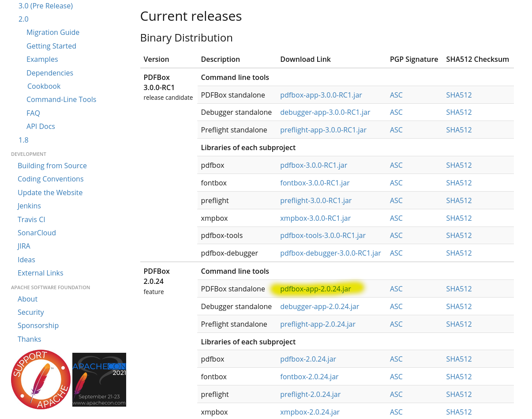Screen dimensions: 532x419
Task: Download highlighted pdfbox-app-2.0.24.jar
Action: tap(315, 289)
